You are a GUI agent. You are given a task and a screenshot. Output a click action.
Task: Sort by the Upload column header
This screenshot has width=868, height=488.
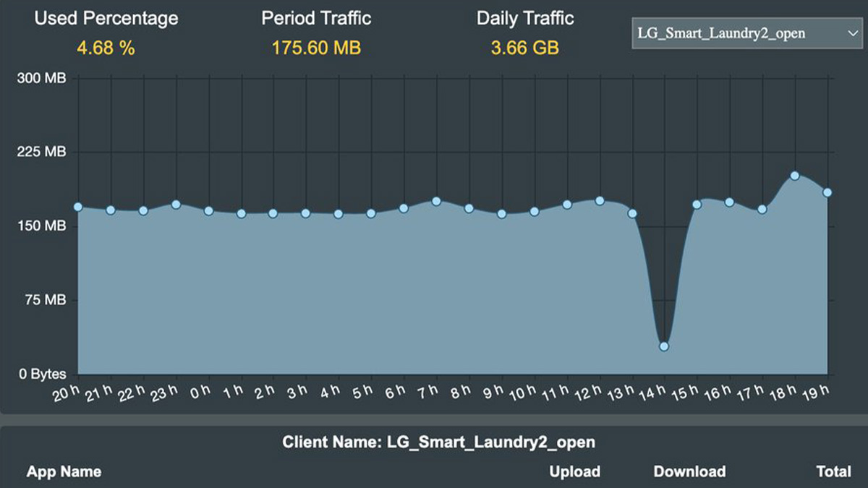pos(574,471)
